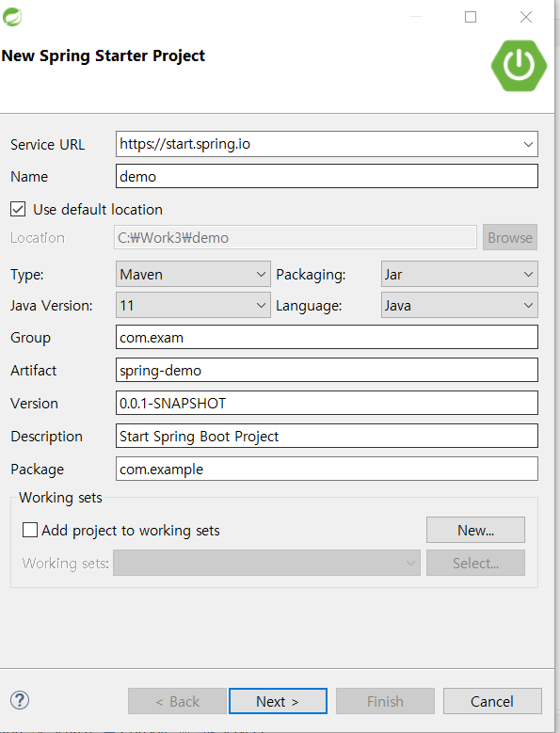Click the Cancel button
The width and height of the screenshot is (560, 733).
pyautogui.click(x=492, y=701)
